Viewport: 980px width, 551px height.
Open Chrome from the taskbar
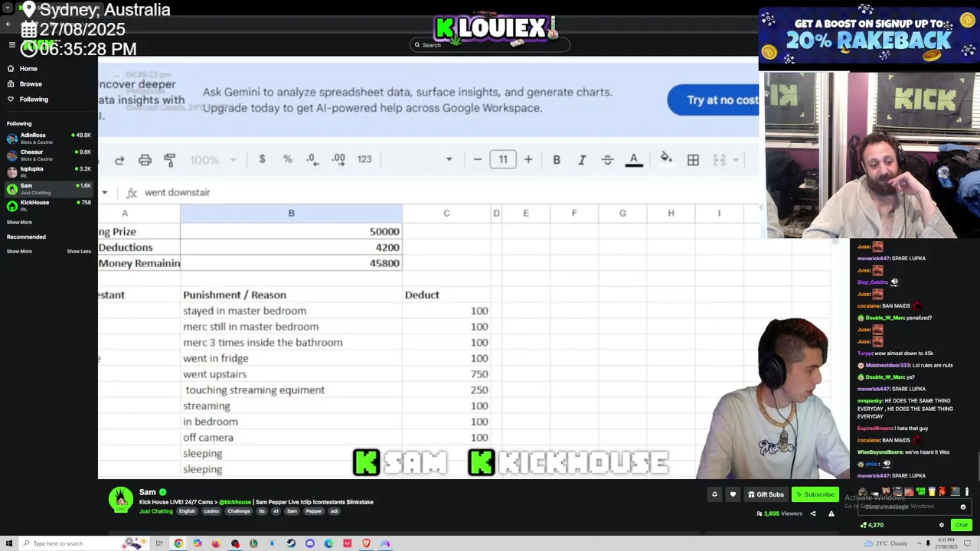178,543
